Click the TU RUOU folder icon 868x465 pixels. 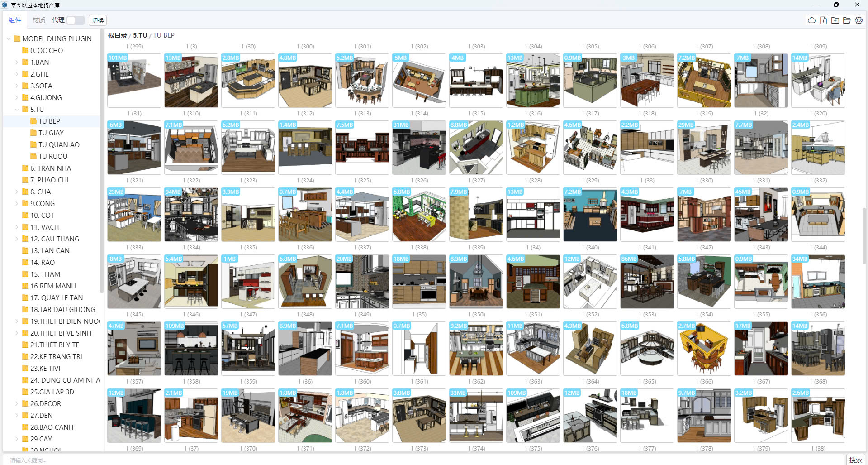pos(33,156)
